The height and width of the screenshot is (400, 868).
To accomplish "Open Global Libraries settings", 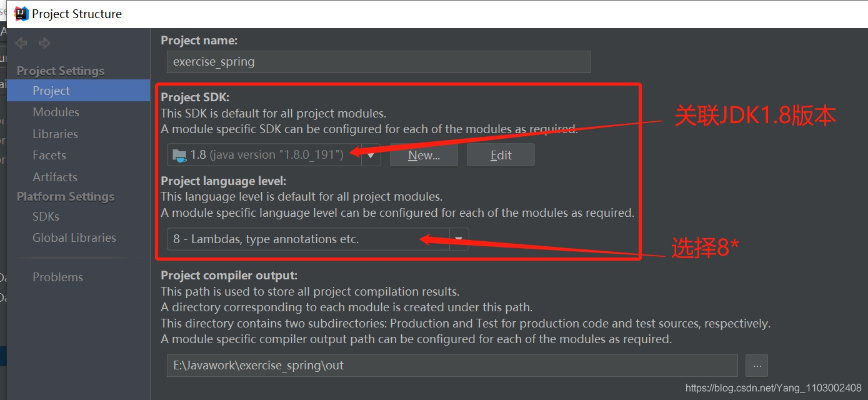I will pyautogui.click(x=74, y=237).
